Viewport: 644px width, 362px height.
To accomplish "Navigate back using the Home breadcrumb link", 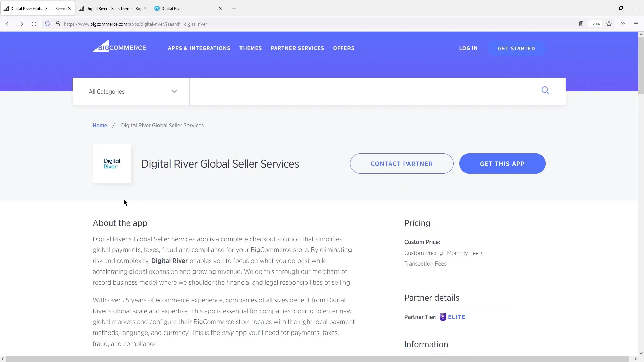I will coord(100,125).
